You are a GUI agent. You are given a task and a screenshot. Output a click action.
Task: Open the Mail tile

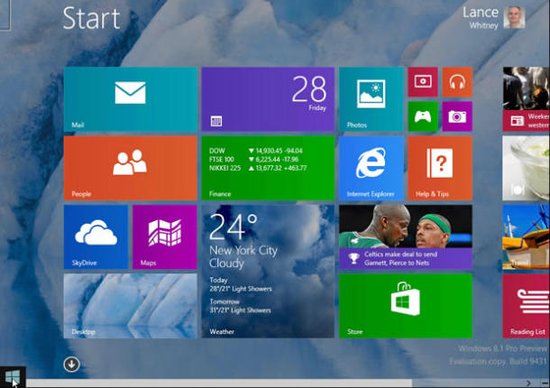(x=130, y=99)
